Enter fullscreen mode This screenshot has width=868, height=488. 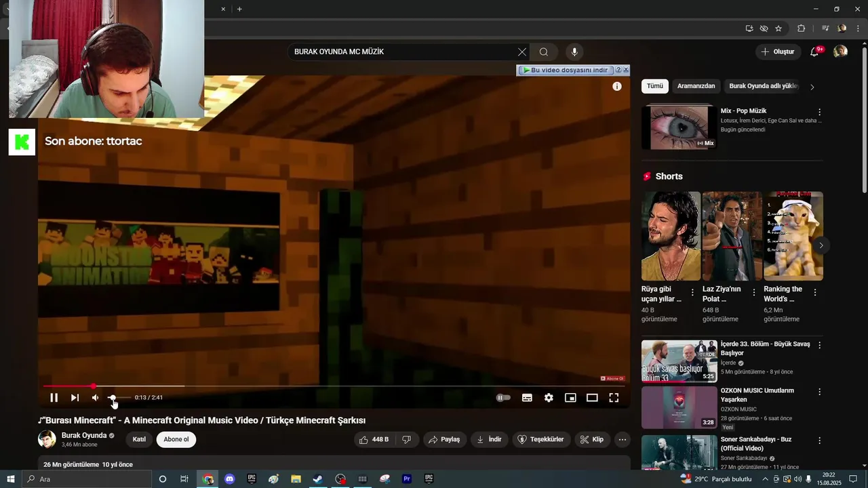coord(614,398)
